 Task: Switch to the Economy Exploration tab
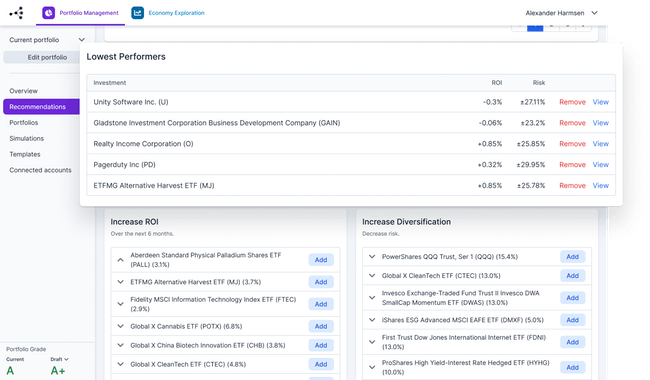(x=168, y=13)
